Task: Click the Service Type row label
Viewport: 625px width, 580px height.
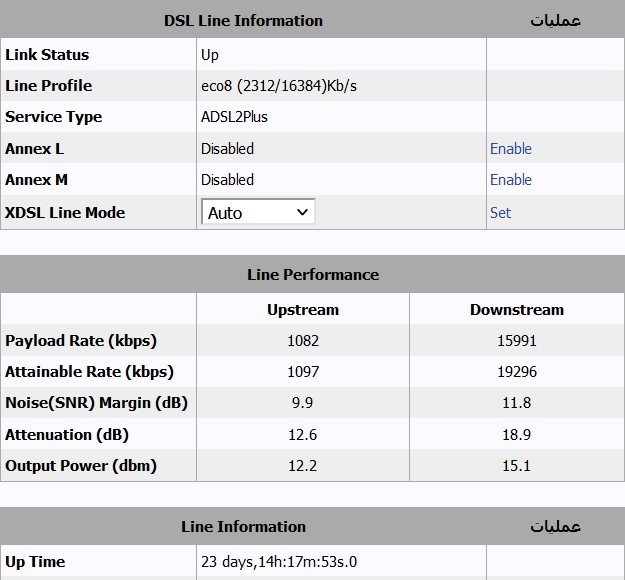Action: 53,117
